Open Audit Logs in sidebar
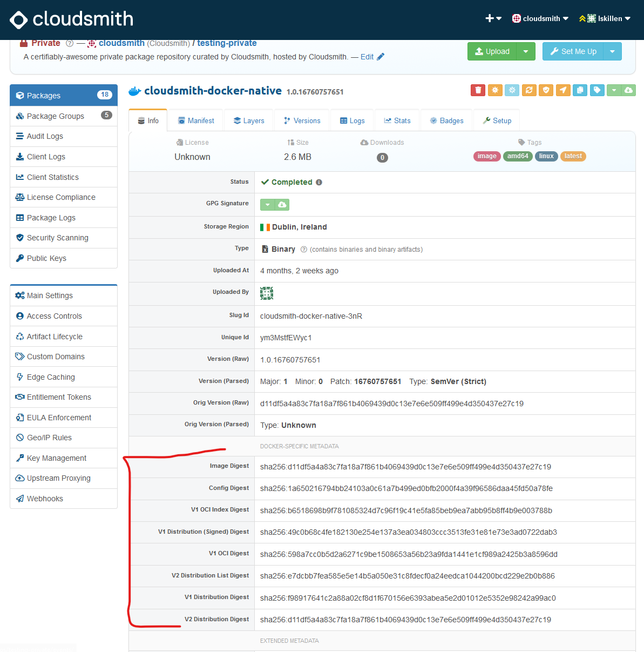 tap(64, 136)
